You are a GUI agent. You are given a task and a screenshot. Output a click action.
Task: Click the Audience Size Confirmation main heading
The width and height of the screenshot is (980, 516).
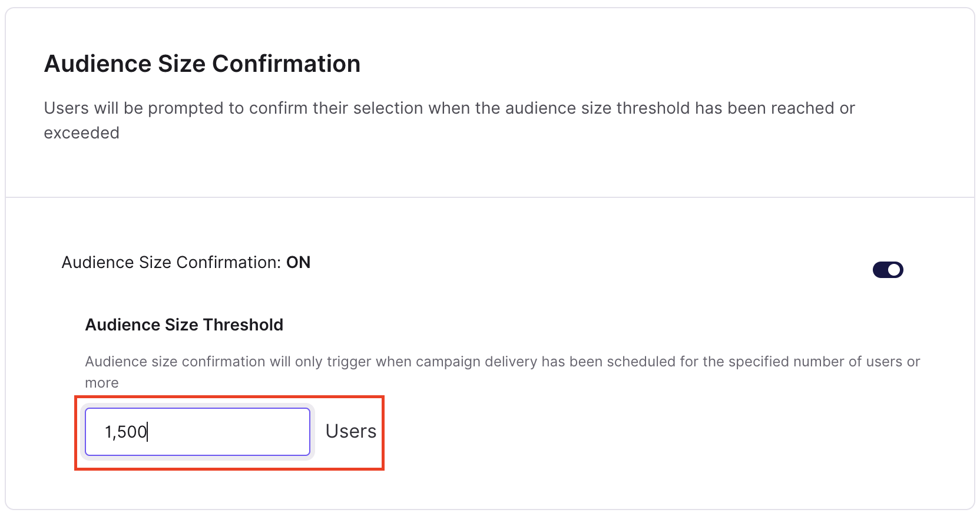[x=202, y=64]
